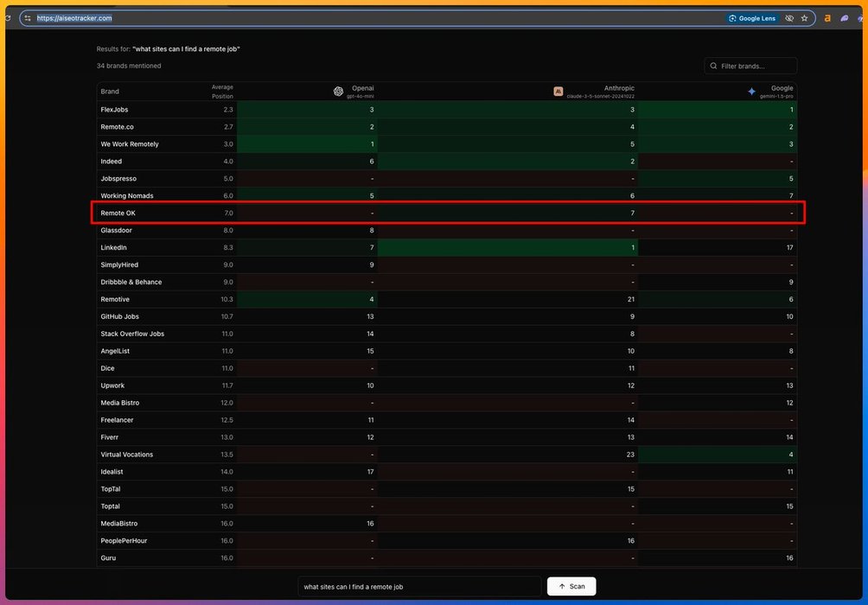Bookmark this page with the star icon

[804, 18]
